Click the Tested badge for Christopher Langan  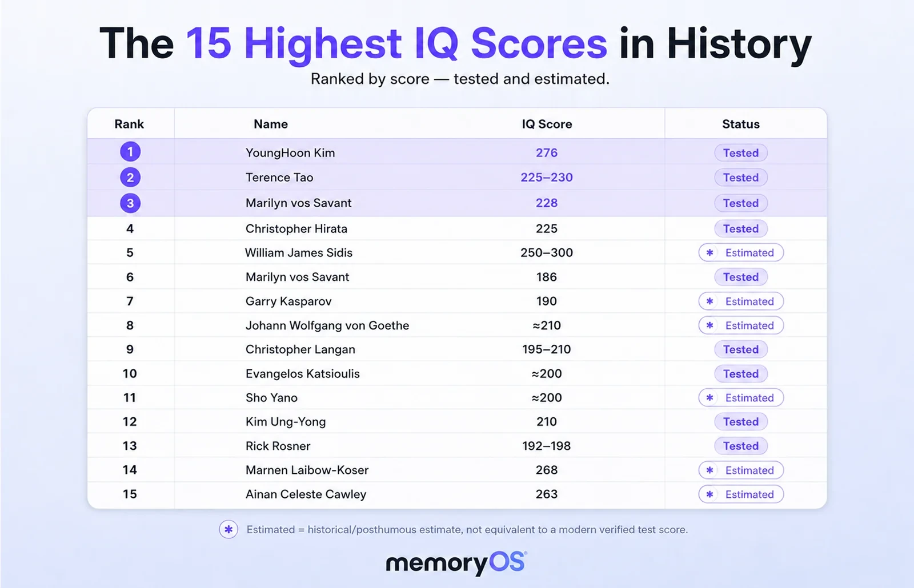(x=741, y=349)
